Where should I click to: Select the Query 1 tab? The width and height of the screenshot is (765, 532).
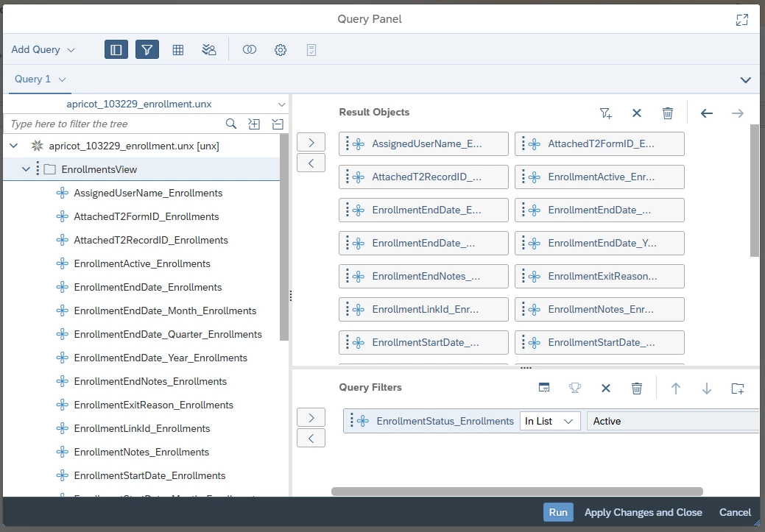coord(32,79)
